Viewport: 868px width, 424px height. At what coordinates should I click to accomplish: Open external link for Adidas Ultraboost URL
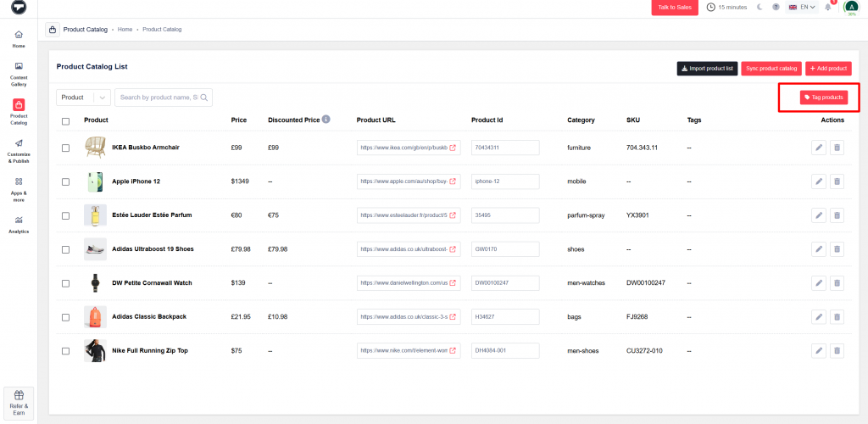(452, 249)
